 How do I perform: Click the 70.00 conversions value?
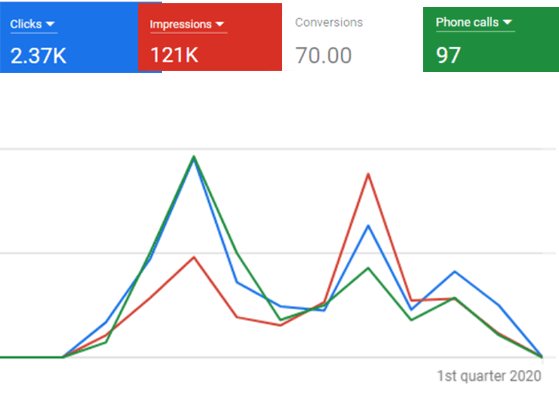323,56
